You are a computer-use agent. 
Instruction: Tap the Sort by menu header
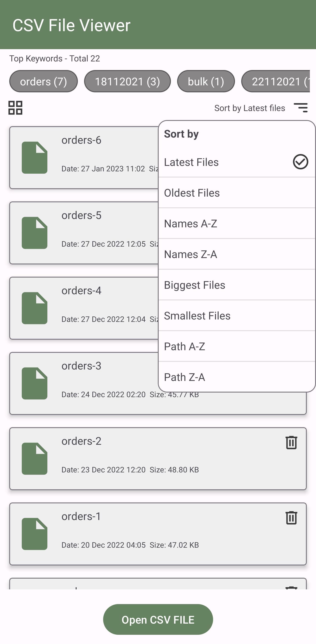pos(181,134)
